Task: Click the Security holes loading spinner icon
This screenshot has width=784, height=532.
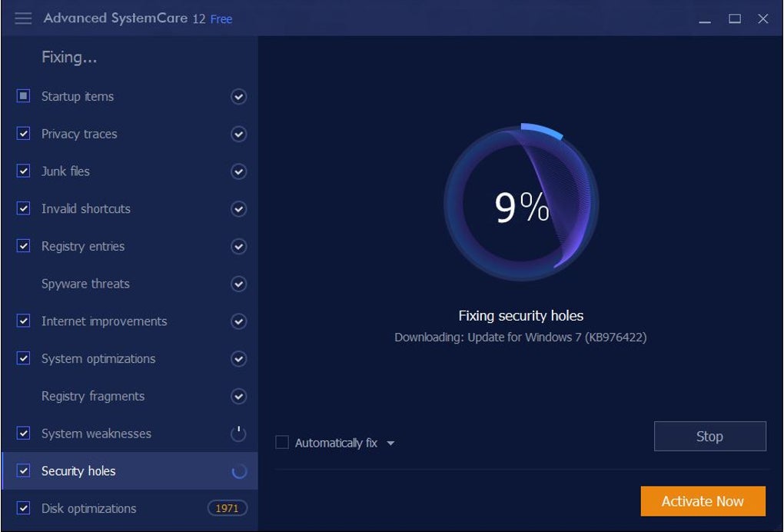Action: pos(239,471)
